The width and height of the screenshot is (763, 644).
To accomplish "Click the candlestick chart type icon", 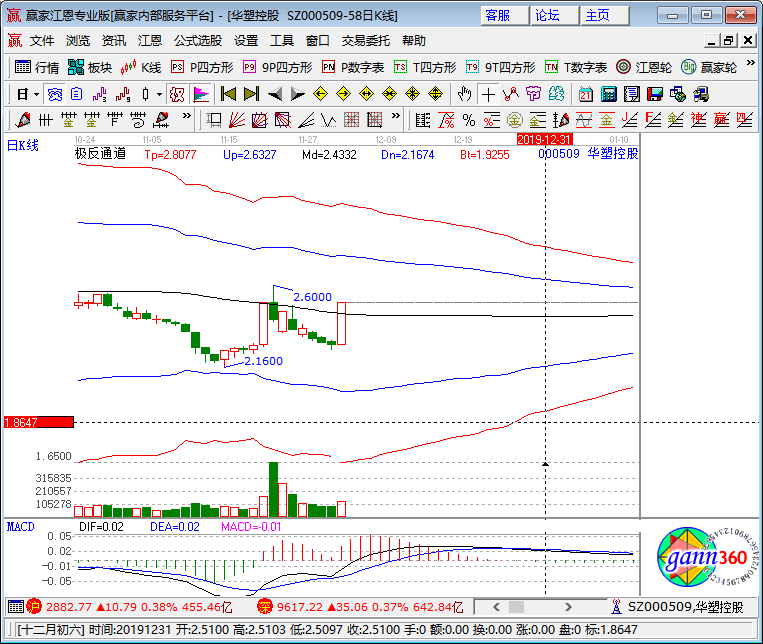I will [145, 94].
